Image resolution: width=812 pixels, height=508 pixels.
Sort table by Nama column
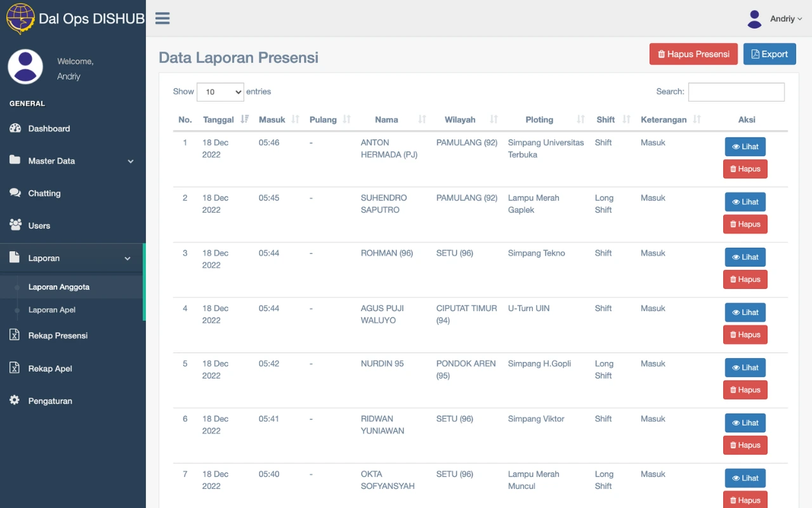coord(386,119)
